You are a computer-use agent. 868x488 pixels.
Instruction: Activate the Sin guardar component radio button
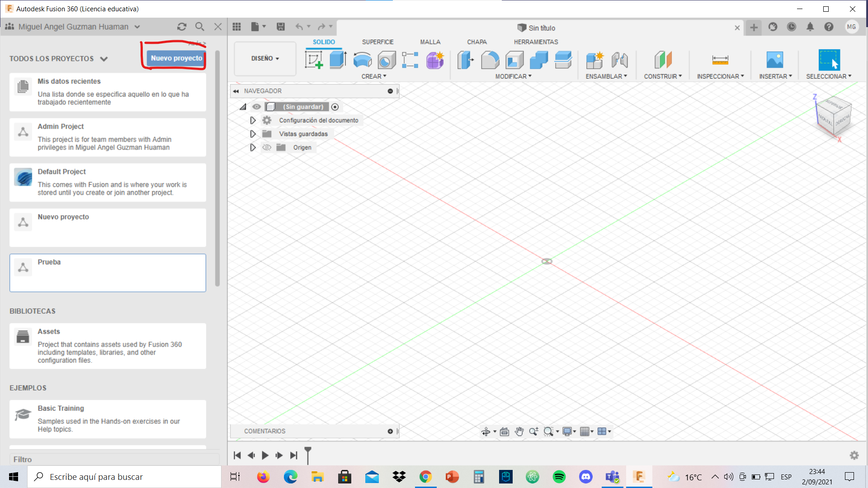coord(335,107)
